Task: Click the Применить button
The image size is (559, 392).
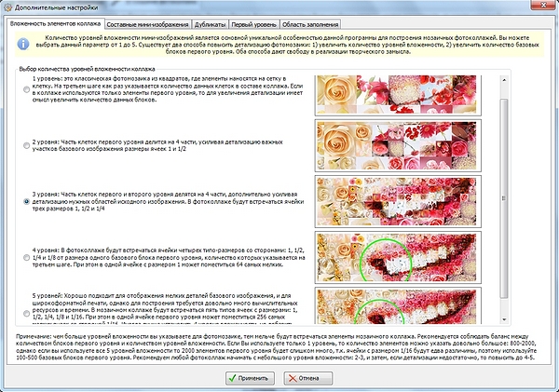Action: (x=250, y=378)
